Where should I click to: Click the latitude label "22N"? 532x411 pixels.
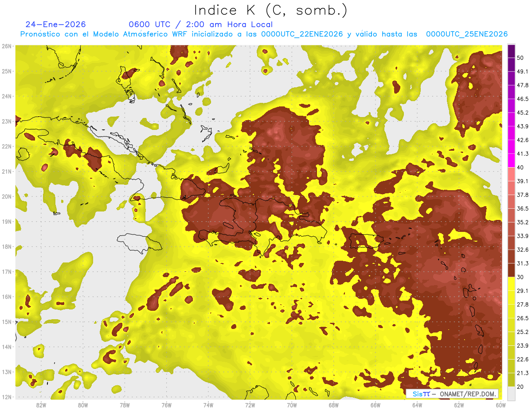click(x=7, y=146)
